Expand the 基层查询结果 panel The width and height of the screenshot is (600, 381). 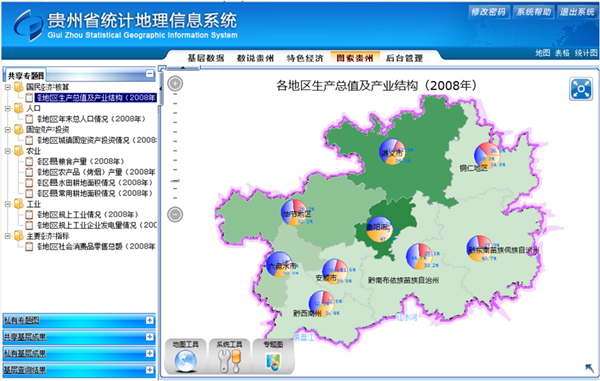150,370
